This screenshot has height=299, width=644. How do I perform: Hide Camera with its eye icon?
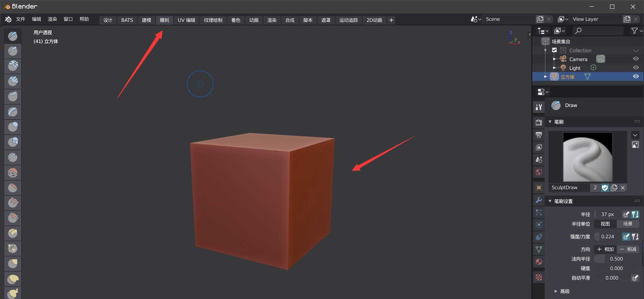[636, 59]
